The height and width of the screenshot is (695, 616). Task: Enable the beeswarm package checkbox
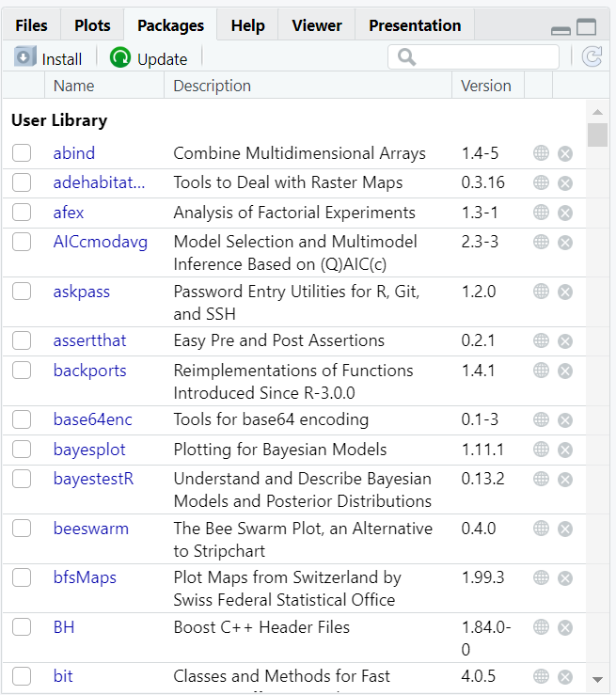coord(22,529)
